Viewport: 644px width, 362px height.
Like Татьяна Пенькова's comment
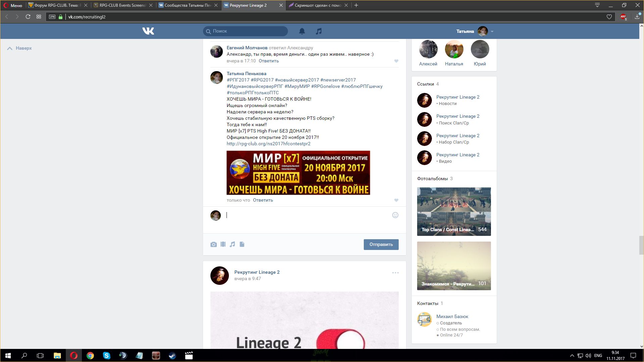(x=396, y=200)
